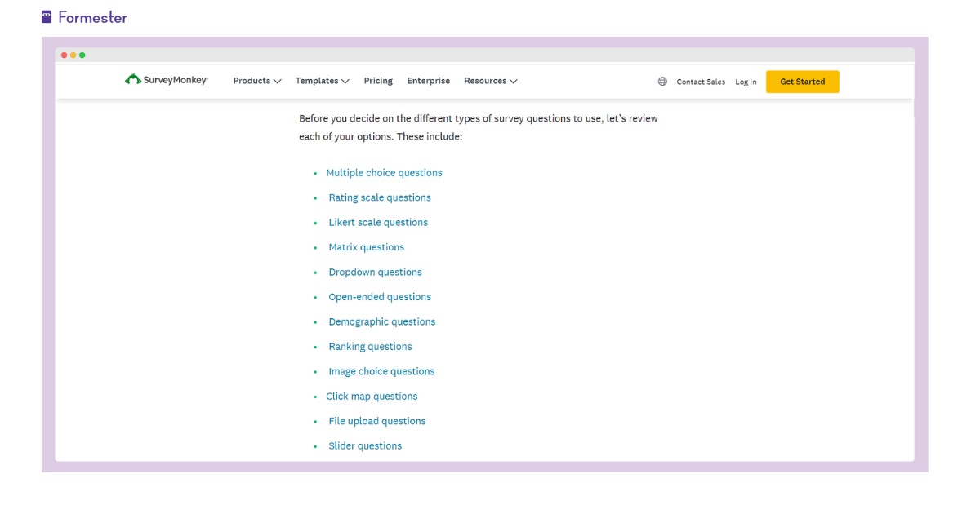This screenshot has width=980, height=514.
Task: Follow the Multiple choice questions link
Action: 384,172
